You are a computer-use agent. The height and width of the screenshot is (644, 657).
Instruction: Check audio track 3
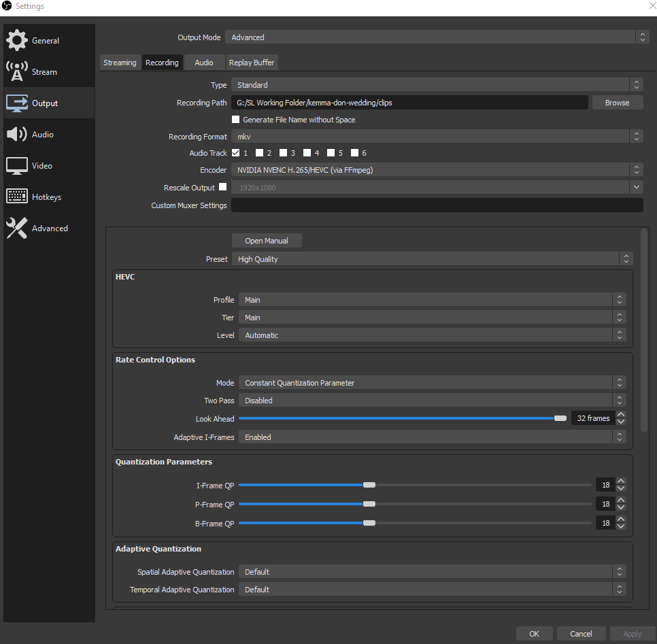[x=283, y=152]
